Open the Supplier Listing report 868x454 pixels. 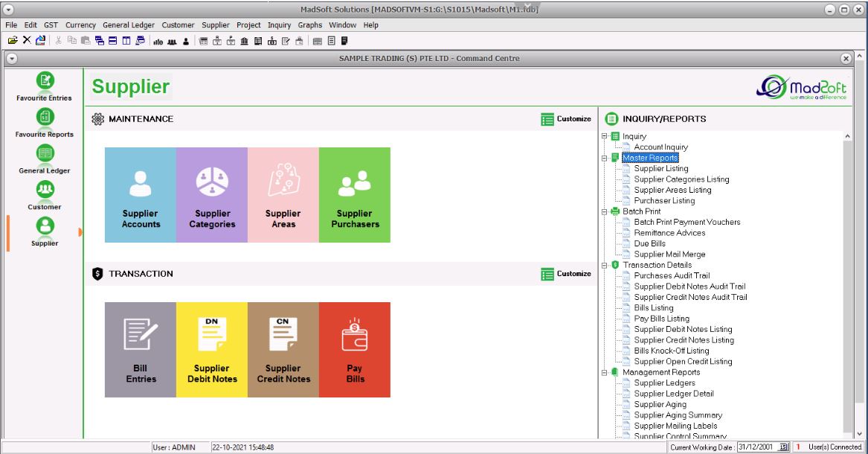[x=661, y=168]
